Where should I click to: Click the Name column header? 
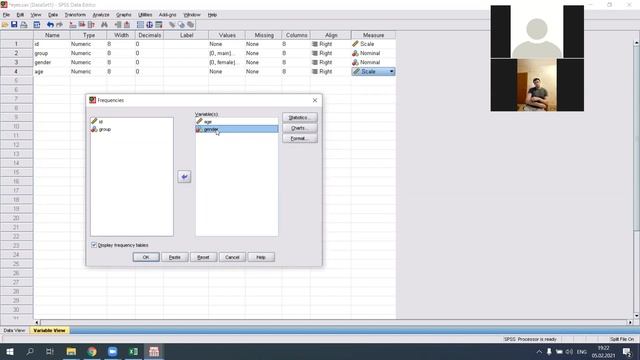coord(52,36)
